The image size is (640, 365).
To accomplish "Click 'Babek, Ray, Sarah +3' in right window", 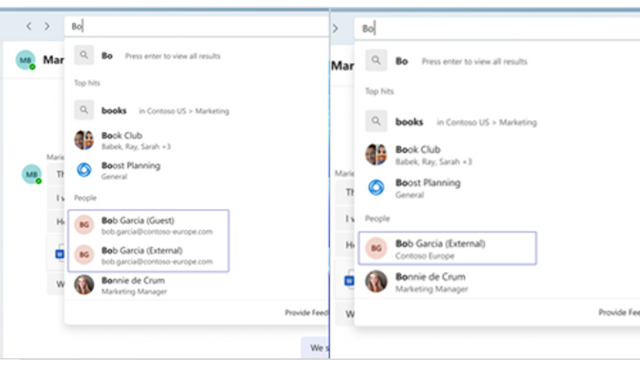I will [433, 162].
